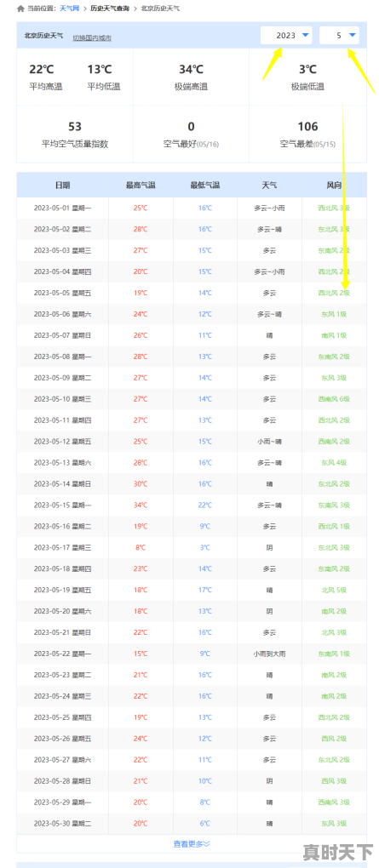Viewport: 379px width, 868px height.
Task: Click the 阴 weather cell for 2023-05-20
Action: 269,611
